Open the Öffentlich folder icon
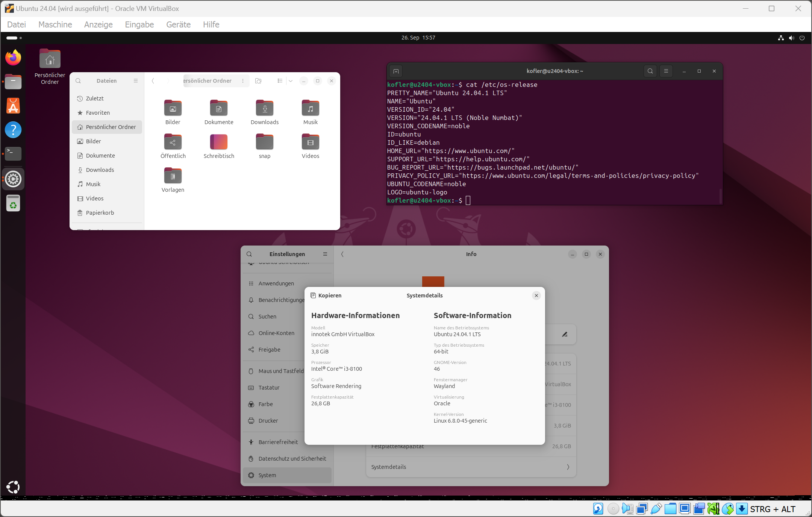Viewport: 812px width, 517px height. point(173,146)
